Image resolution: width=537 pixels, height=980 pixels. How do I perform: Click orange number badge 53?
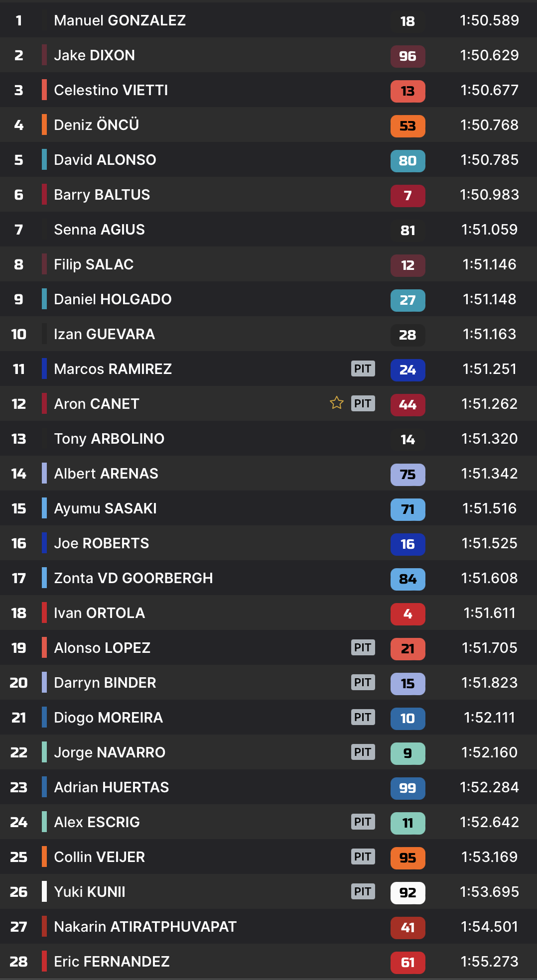[x=407, y=125]
